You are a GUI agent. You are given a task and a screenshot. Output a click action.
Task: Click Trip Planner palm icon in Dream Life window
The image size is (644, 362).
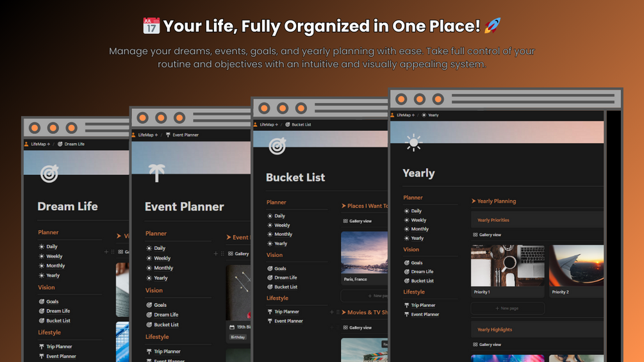(x=42, y=347)
